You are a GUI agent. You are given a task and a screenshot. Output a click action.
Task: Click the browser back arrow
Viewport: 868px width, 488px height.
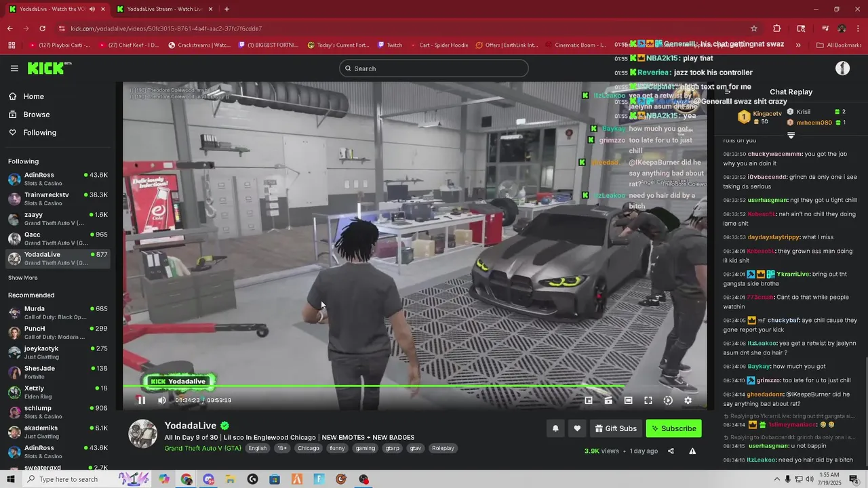point(9,28)
